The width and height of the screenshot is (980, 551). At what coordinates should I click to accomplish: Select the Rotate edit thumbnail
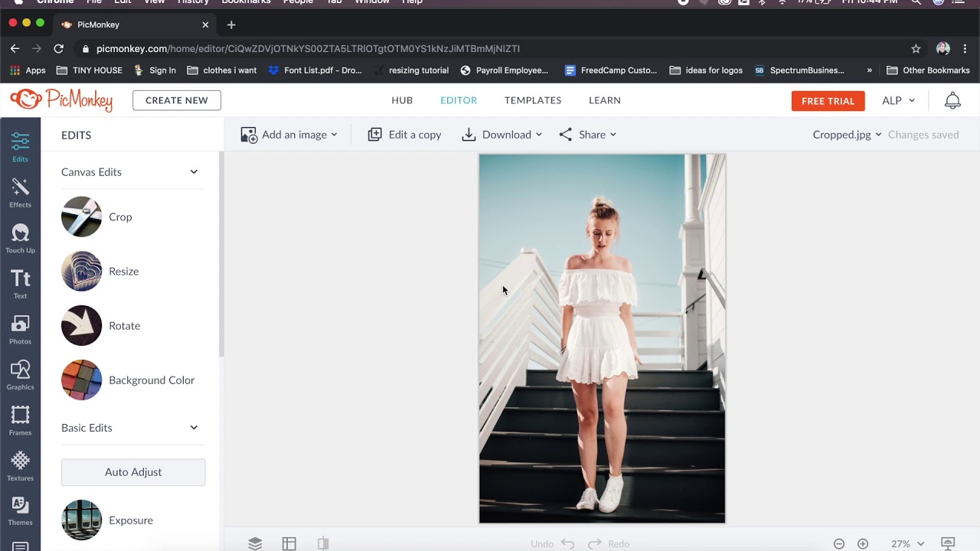(81, 325)
